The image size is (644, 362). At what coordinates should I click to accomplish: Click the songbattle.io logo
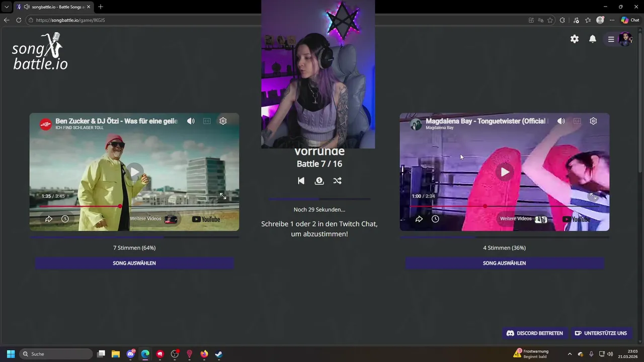[x=40, y=51]
